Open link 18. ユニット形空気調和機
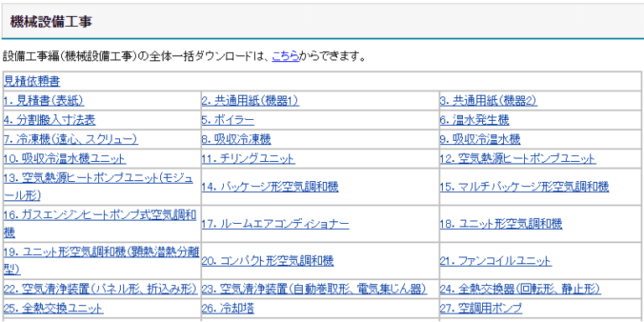This screenshot has height=322, width=644. tap(501, 224)
